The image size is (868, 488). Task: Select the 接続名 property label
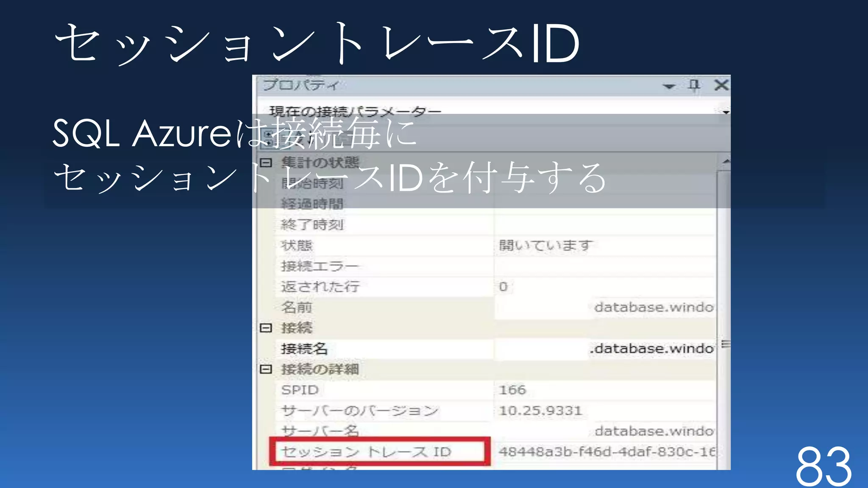[x=304, y=349]
